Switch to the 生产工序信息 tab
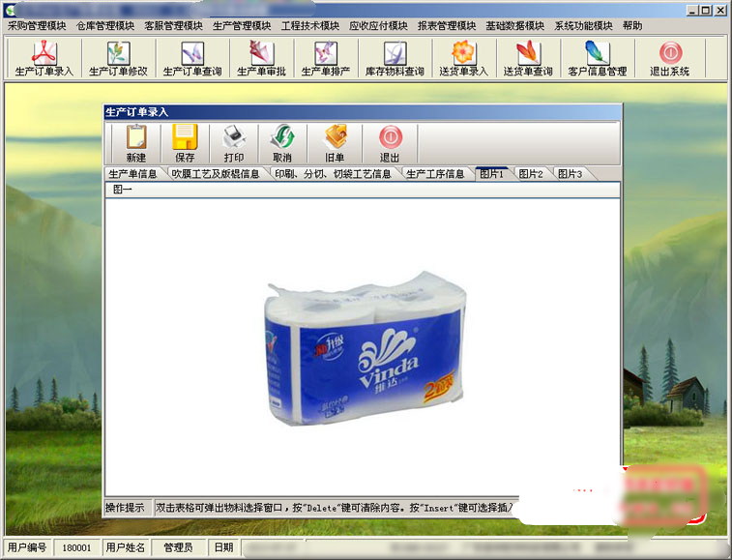Image resolution: width=732 pixels, height=560 pixels. click(435, 174)
